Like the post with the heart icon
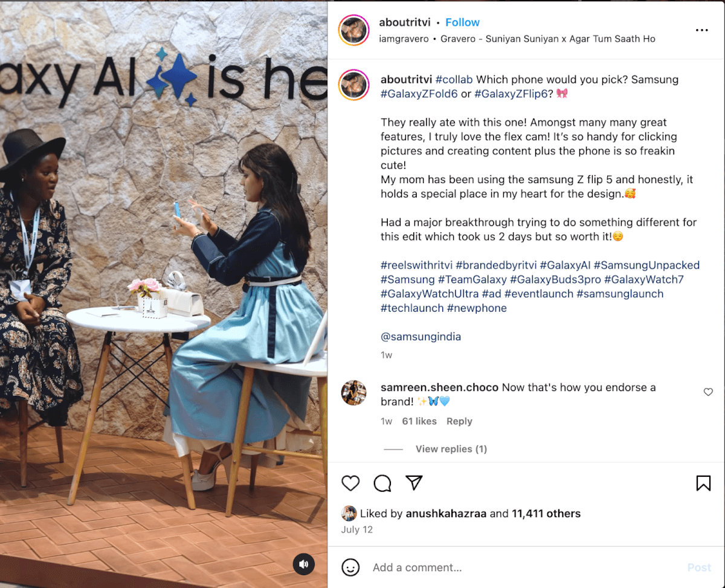The image size is (725, 588). pos(350,483)
